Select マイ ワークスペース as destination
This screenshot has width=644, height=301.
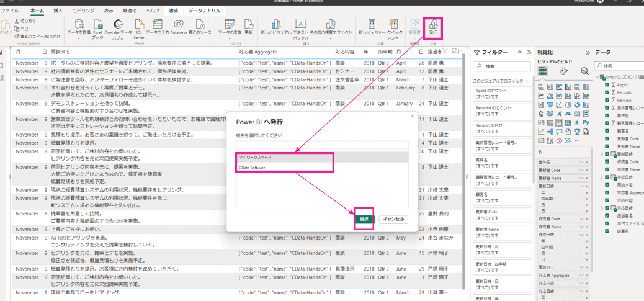click(323, 157)
